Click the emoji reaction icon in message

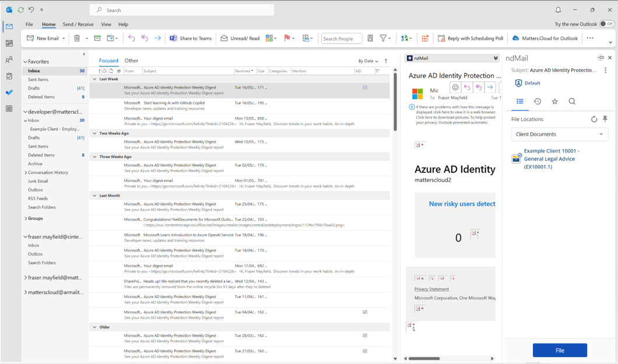tap(455, 87)
